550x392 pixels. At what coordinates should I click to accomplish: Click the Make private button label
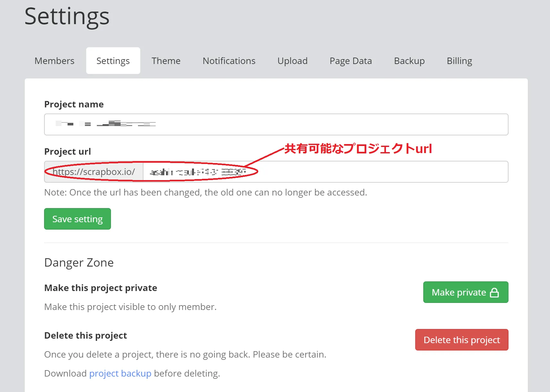[x=458, y=292]
